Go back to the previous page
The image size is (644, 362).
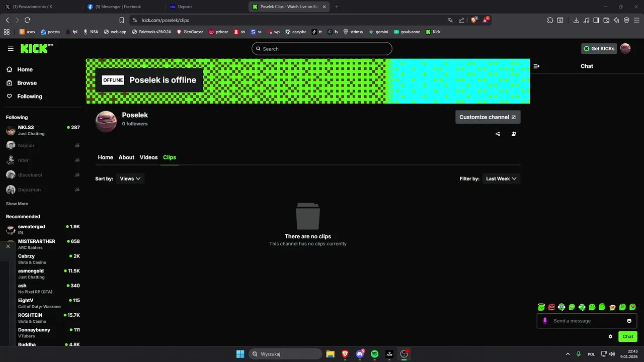coord(8,20)
